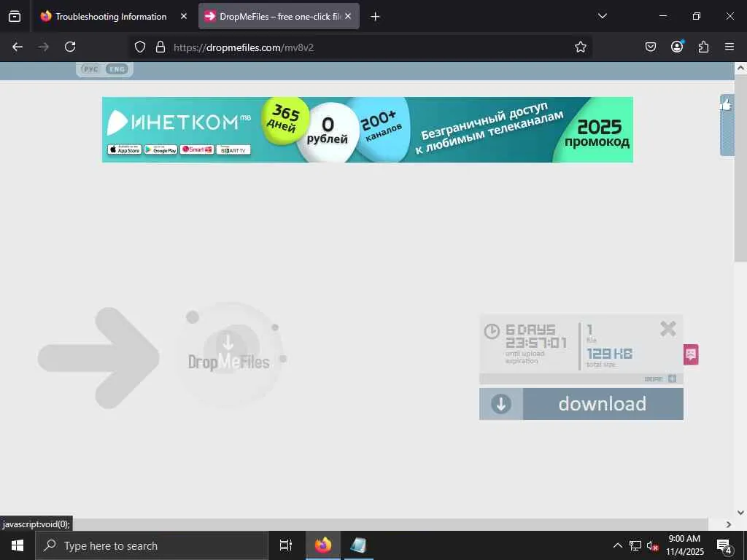Go back one page
Screen dimensions: 747x560
click(x=18, y=47)
